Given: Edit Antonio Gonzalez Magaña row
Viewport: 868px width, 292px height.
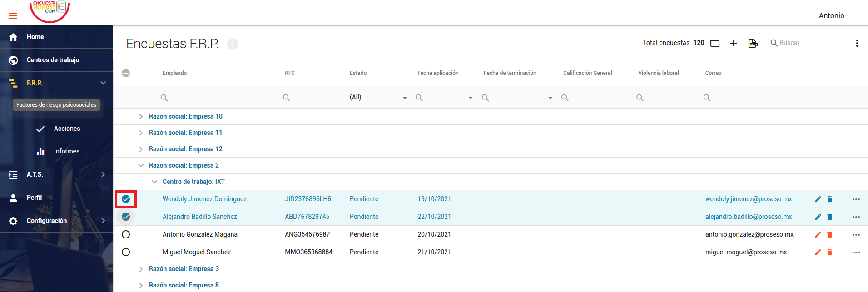Looking at the screenshot, I should click(x=818, y=234).
